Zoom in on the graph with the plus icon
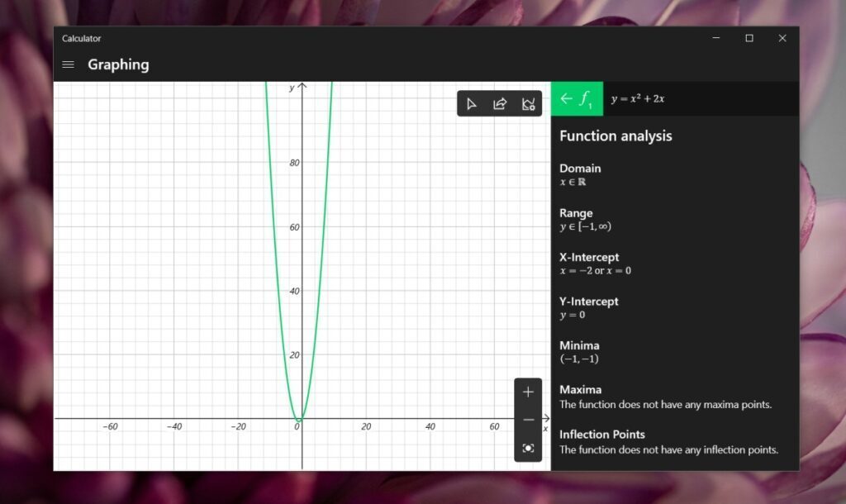 tap(528, 392)
